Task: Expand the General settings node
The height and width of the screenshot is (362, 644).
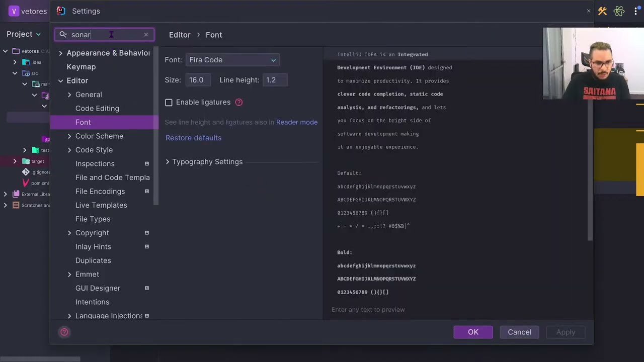Action: coord(69,95)
